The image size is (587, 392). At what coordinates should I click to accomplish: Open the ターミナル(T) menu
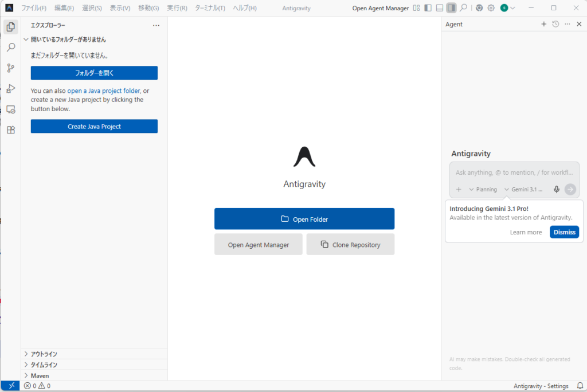pos(210,8)
